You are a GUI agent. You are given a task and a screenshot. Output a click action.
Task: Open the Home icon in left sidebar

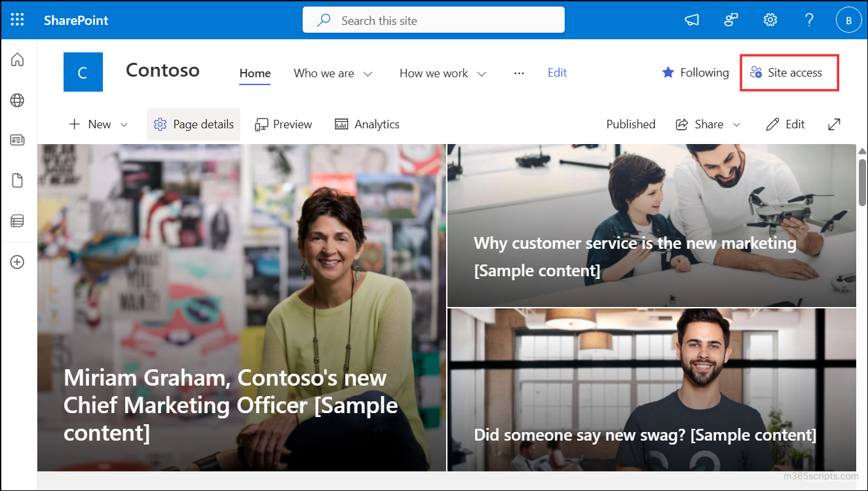(x=18, y=60)
